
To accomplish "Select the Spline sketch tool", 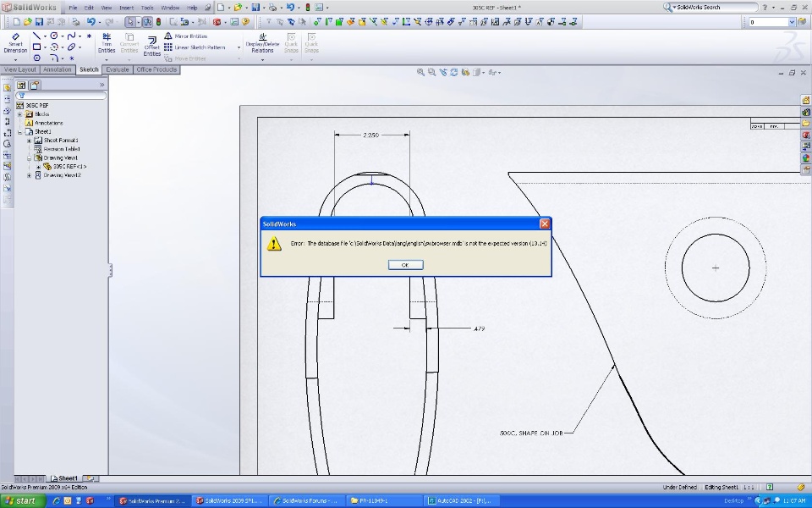I will [x=71, y=36].
